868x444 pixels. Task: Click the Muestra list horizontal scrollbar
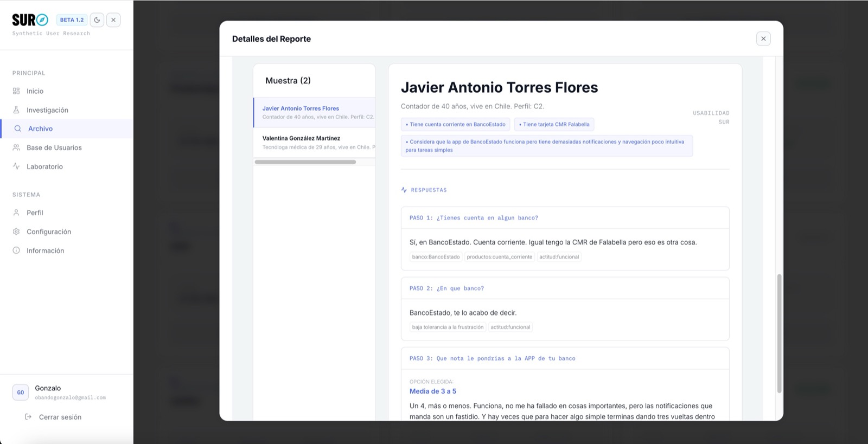click(305, 162)
